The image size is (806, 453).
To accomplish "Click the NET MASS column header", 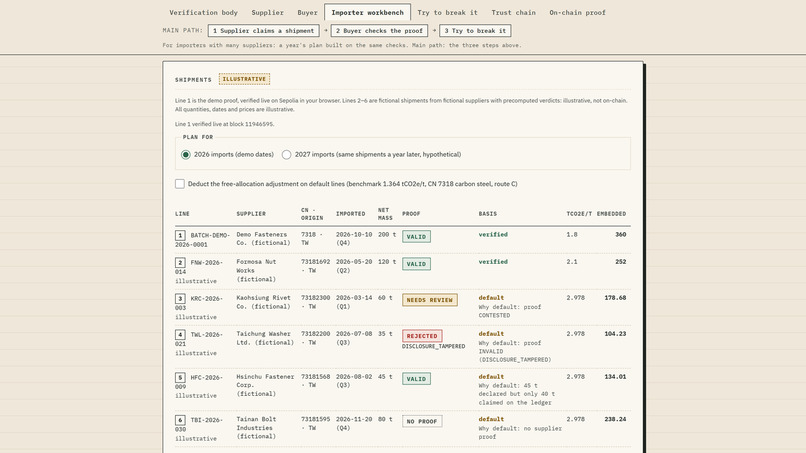I will pyautogui.click(x=385, y=214).
